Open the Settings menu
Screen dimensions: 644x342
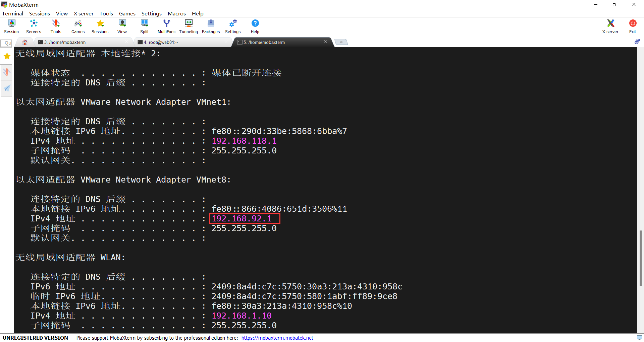point(151,13)
